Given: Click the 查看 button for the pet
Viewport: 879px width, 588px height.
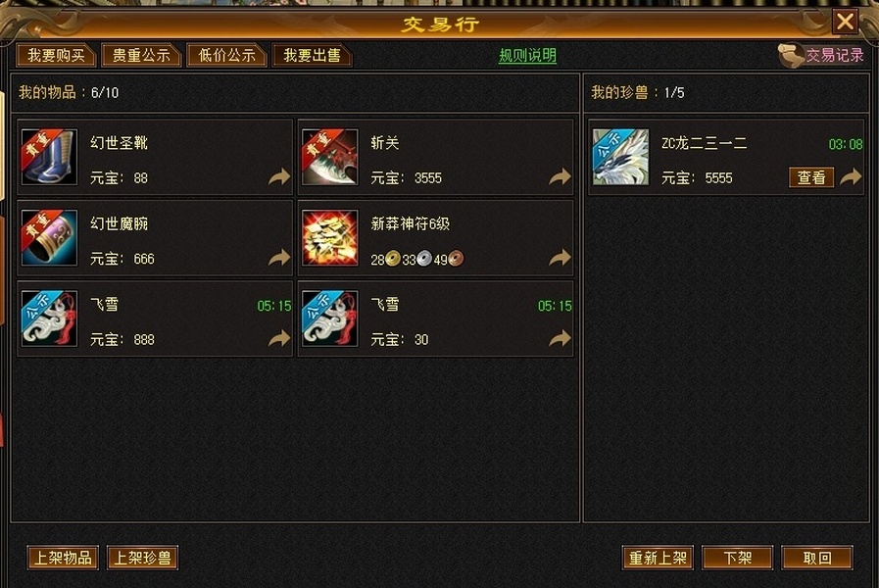Looking at the screenshot, I should 811,177.
